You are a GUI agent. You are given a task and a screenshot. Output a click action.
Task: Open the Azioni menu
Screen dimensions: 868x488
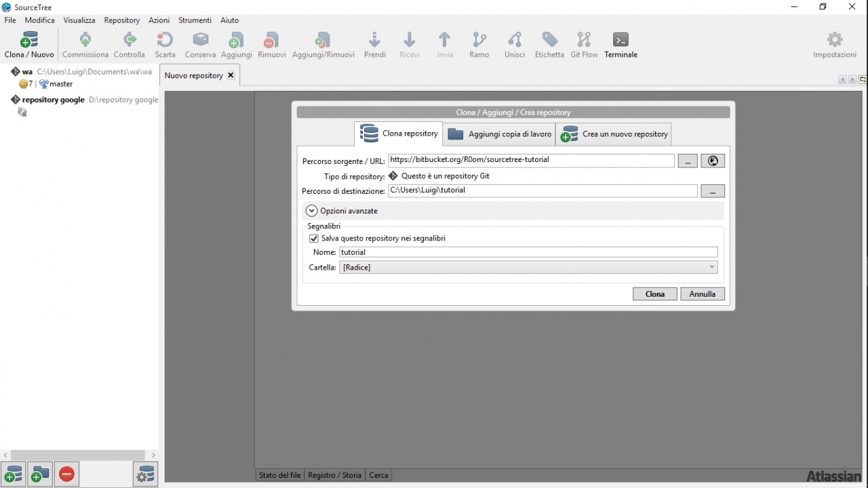click(159, 20)
